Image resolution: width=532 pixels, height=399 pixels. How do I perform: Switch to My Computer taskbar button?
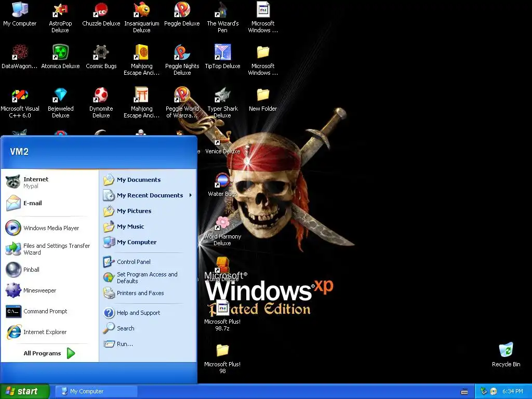pos(96,391)
